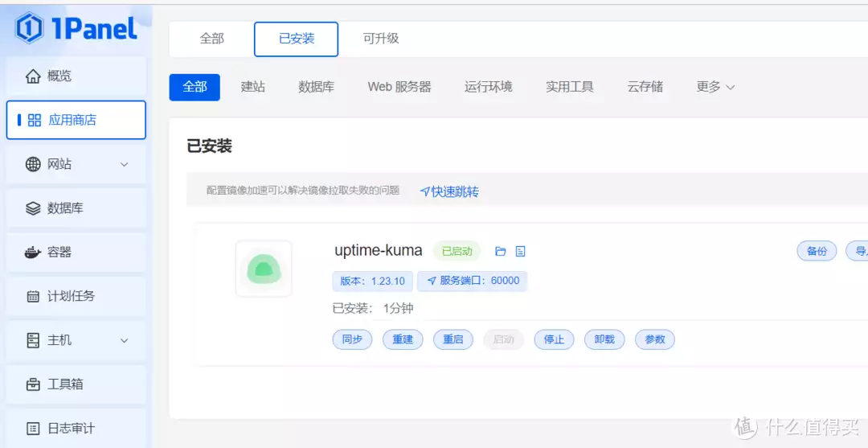Click the 停止 button for uptime-kuma

(x=554, y=340)
